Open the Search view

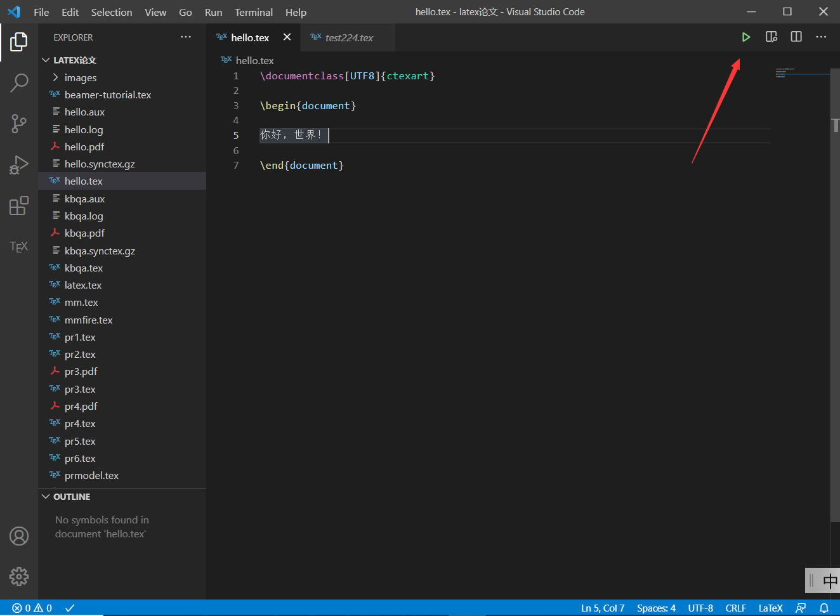click(18, 82)
